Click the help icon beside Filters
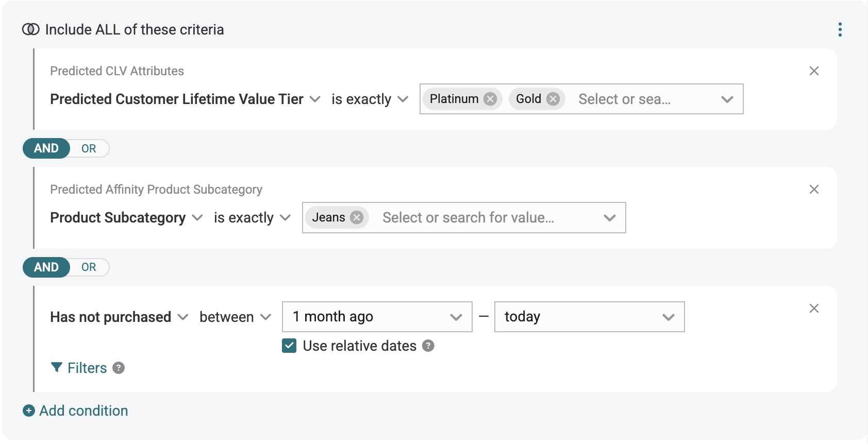Screen dimensions: 868x444 pyautogui.click(x=119, y=368)
